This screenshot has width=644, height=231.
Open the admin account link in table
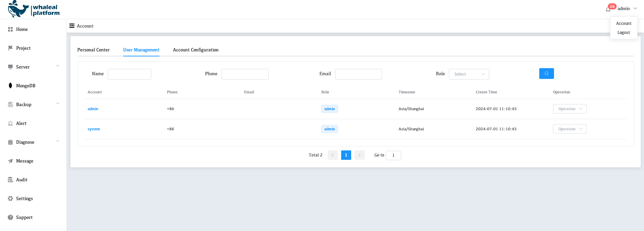click(93, 109)
